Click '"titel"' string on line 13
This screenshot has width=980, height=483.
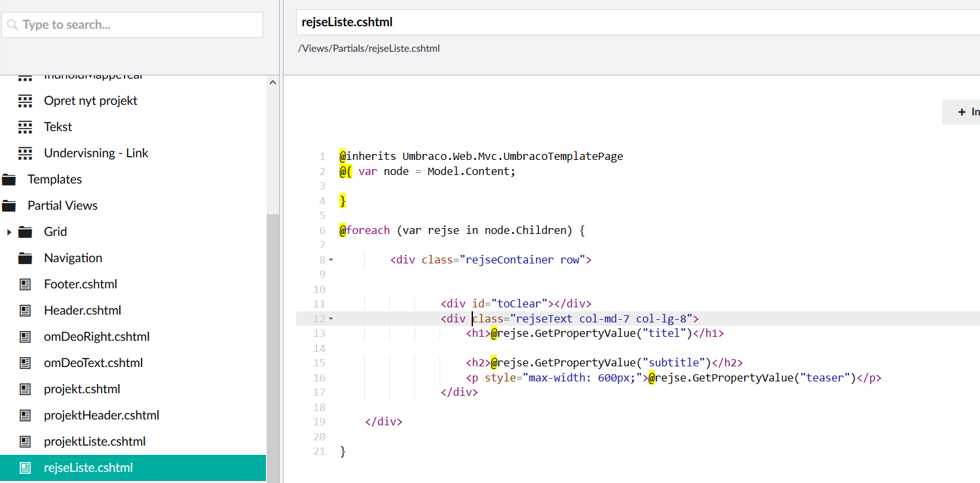[665, 334]
